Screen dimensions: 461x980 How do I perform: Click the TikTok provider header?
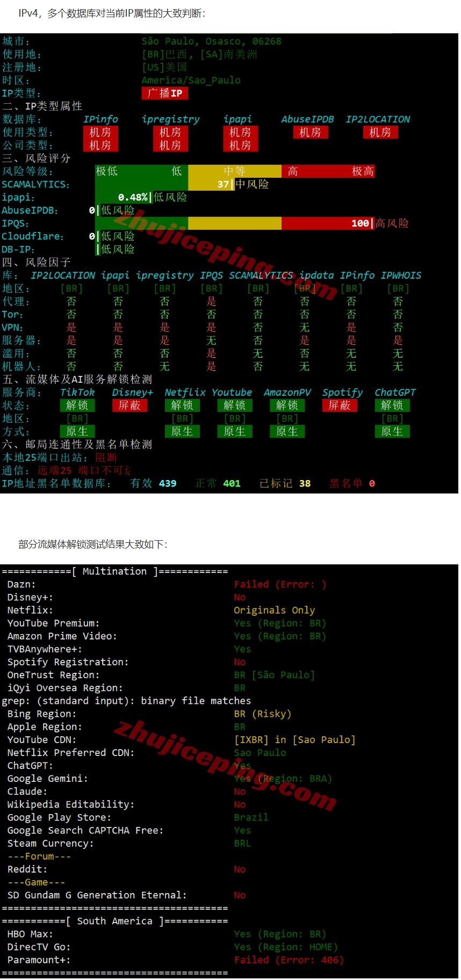click(77, 393)
